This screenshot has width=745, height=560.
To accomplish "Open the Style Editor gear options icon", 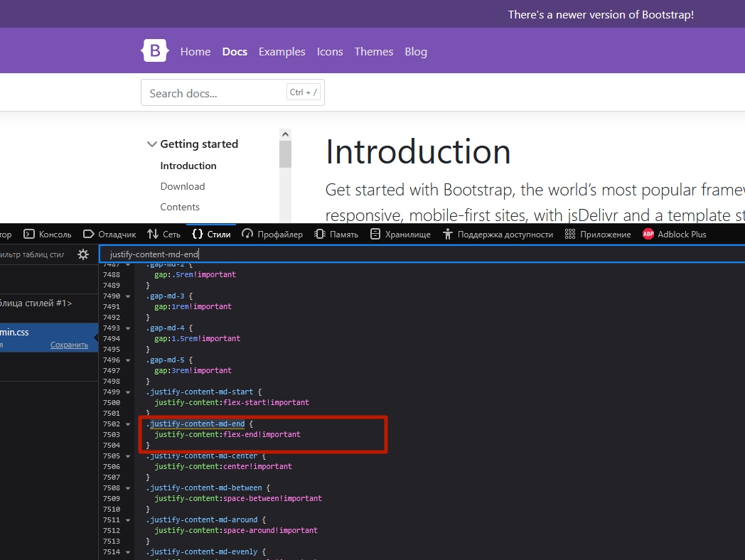I will point(83,254).
